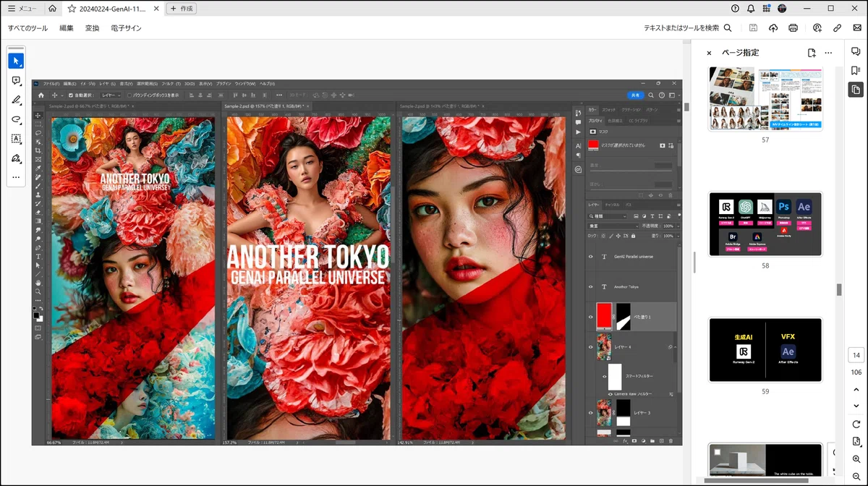Click the 作成 create button
Image resolution: width=868 pixels, height=486 pixels.
coord(181,9)
